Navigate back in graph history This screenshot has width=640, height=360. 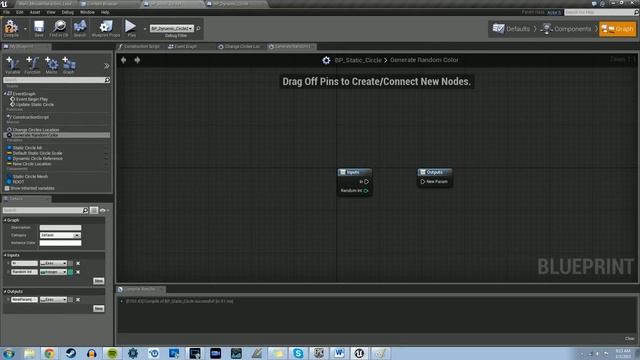coord(123,60)
